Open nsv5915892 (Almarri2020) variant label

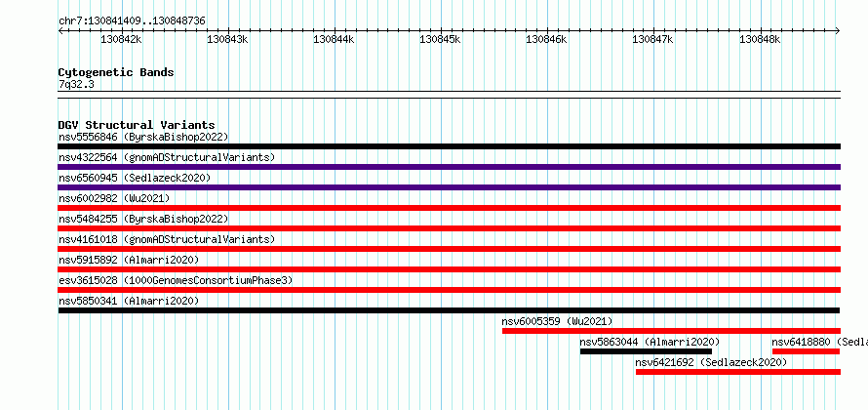coord(129,260)
